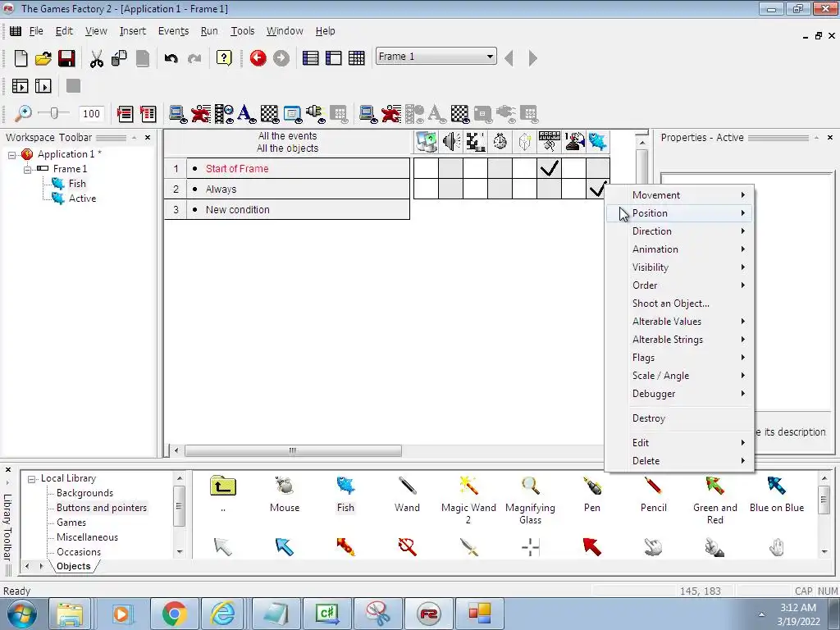Select Active in the workspace tree
This screenshot has height=630, width=840.
(x=83, y=199)
